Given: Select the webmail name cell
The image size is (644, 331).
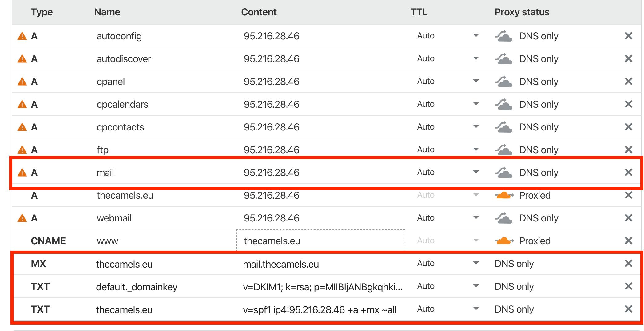Looking at the screenshot, I should (114, 218).
